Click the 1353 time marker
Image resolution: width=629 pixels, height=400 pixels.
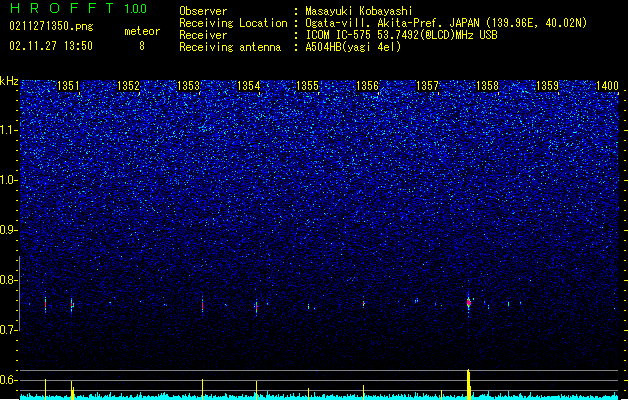[188, 86]
